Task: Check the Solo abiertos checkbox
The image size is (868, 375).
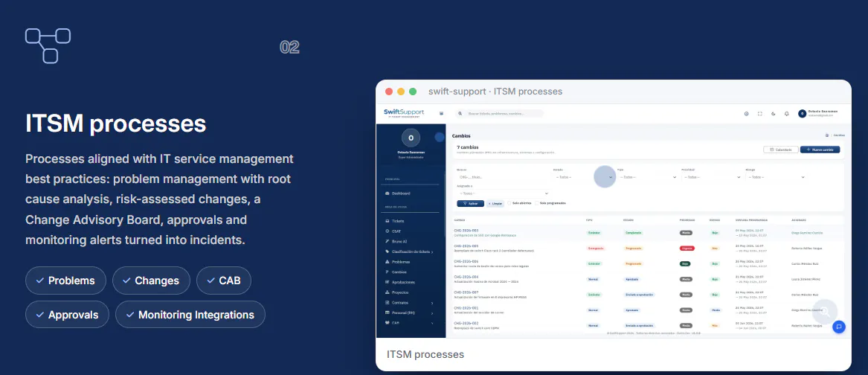Action: point(509,203)
